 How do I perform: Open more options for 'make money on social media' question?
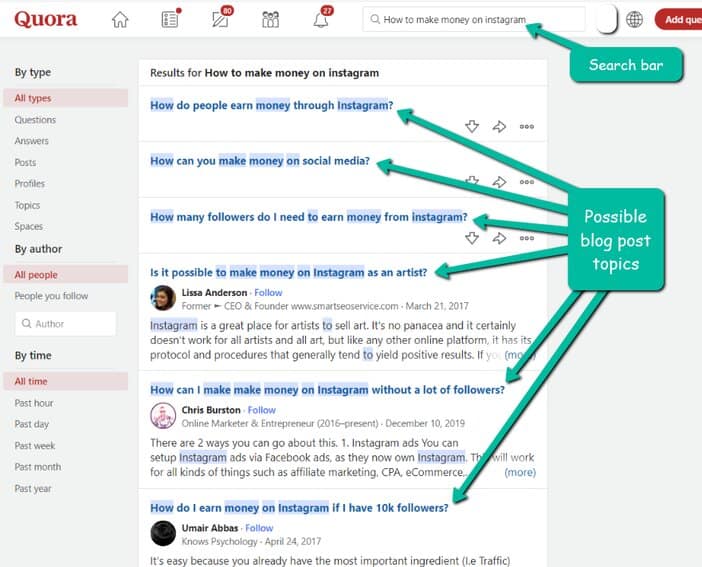coord(526,182)
